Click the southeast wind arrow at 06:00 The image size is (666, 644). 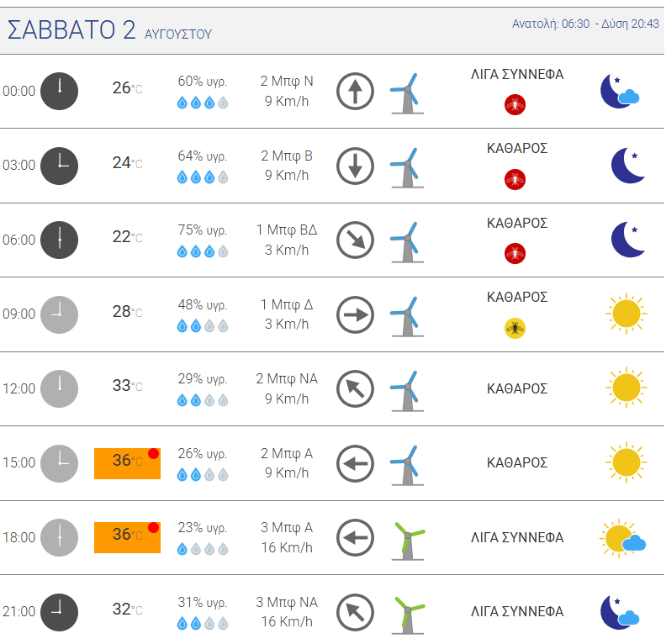click(355, 240)
